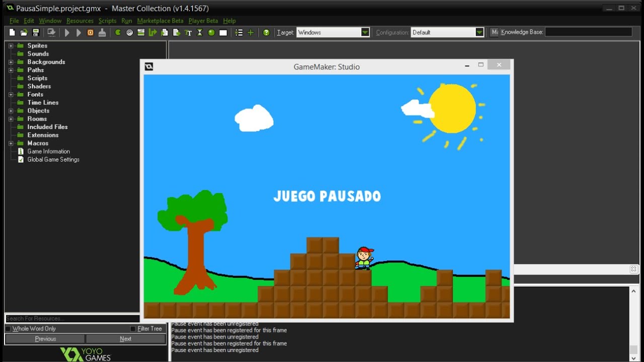Select the Scripts folder in resource tree
This screenshot has width=644, height=362.
[37, 78]
